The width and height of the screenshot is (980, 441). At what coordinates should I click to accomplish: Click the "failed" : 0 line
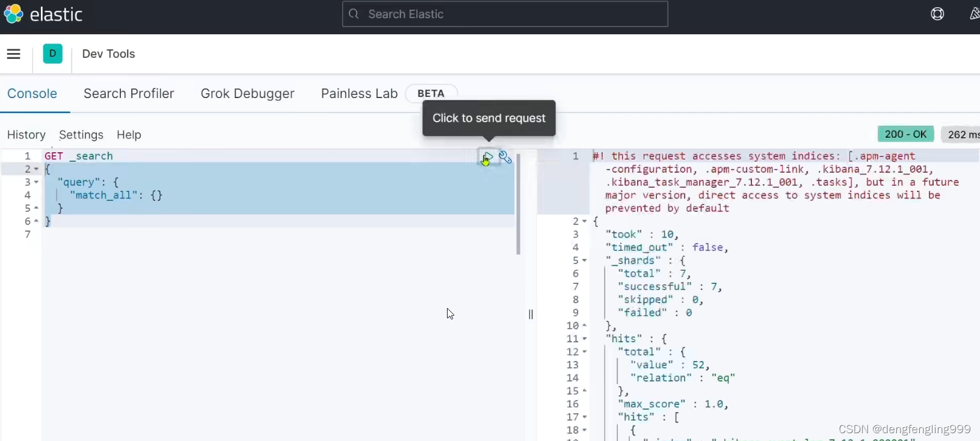(655, 312)
